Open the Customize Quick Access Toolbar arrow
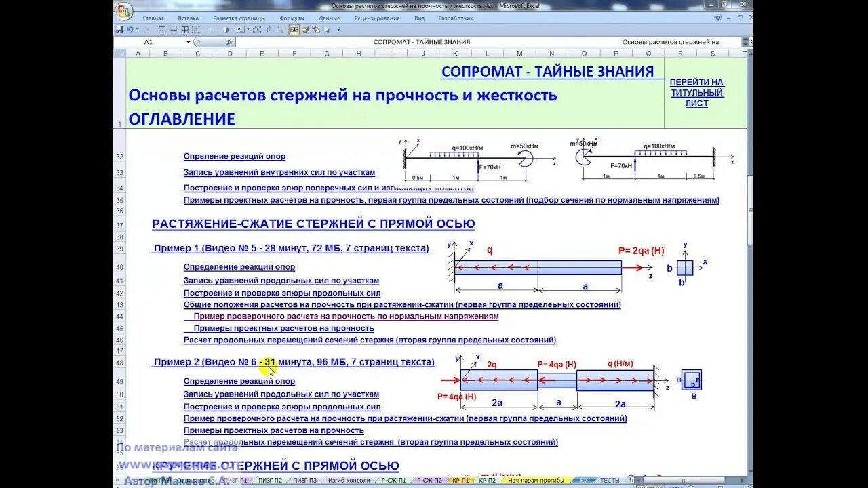This screenshot has height=488, width=868. 339,30
